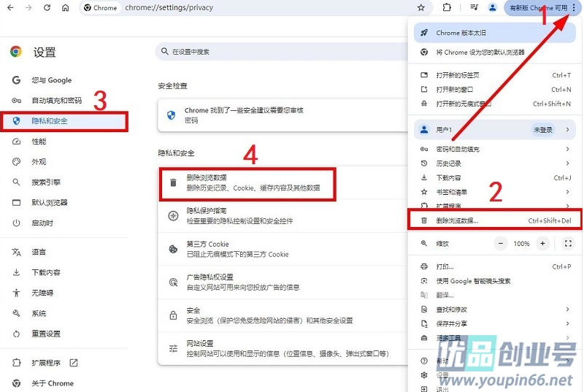This screenshot has width=584, height=392.
Task: Click the trash icon beside 删除浏览数据 in settings
Action: pyautogui.click(x=173, y=182)
